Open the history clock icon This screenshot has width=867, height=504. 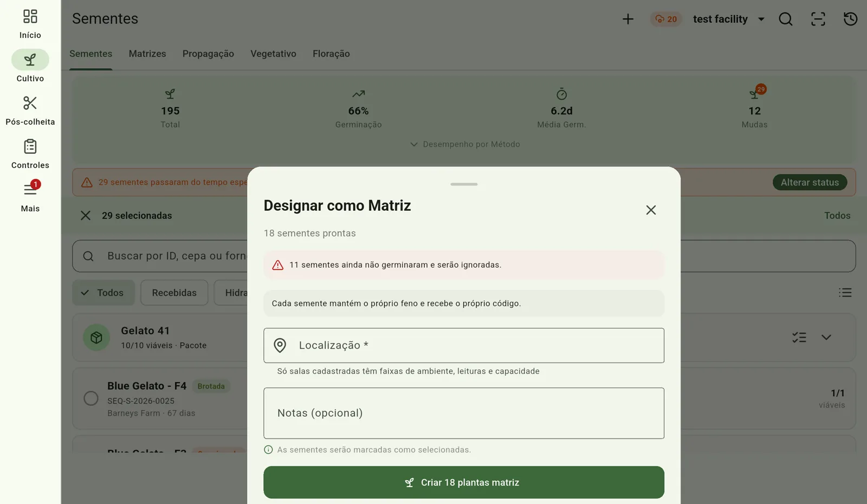pyautogui.click(x=851, y=19)
